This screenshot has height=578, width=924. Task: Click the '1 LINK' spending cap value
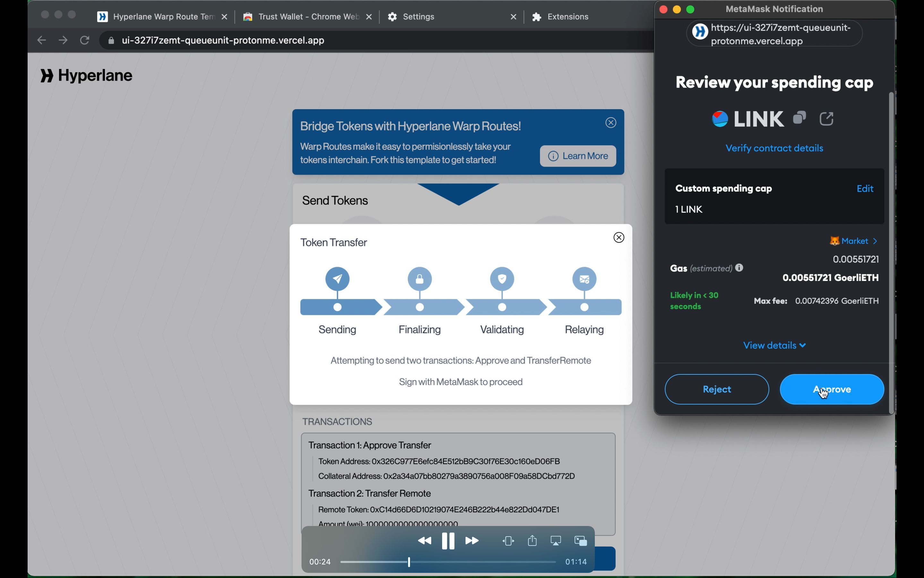click(689, 209)
